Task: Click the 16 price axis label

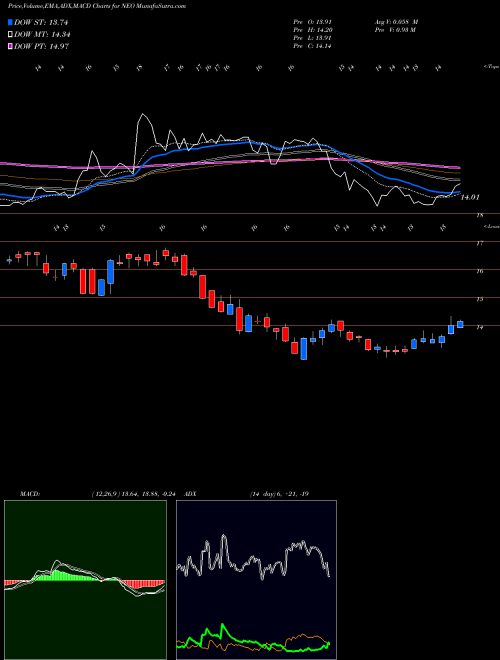Action: point(479,271)
